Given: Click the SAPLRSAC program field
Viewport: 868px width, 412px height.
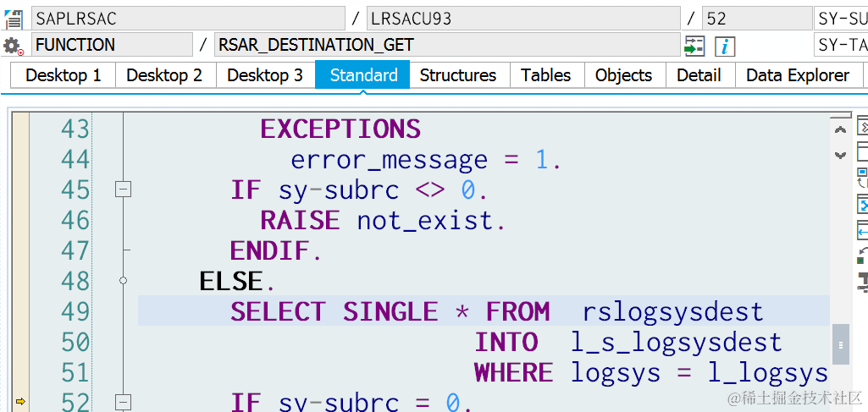Looking at the screenshot, I should point(188,19).
